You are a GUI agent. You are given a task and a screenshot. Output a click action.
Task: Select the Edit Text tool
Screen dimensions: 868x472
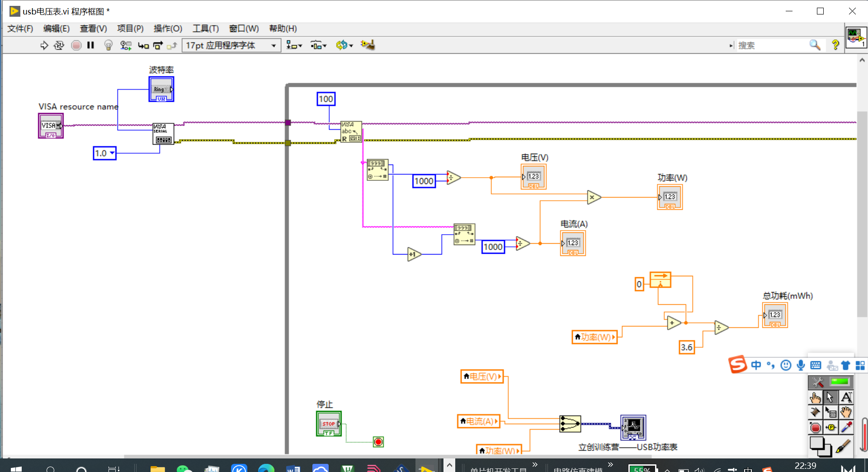click(x=846, y=398)
